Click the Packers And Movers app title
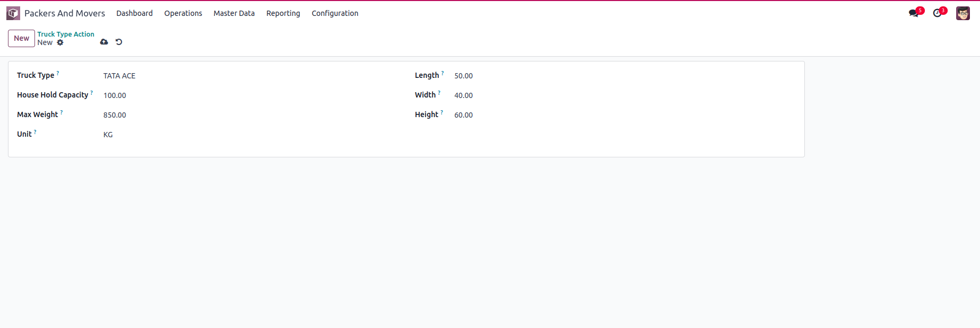This screenshot has height=328, width=980. [65, 13]
